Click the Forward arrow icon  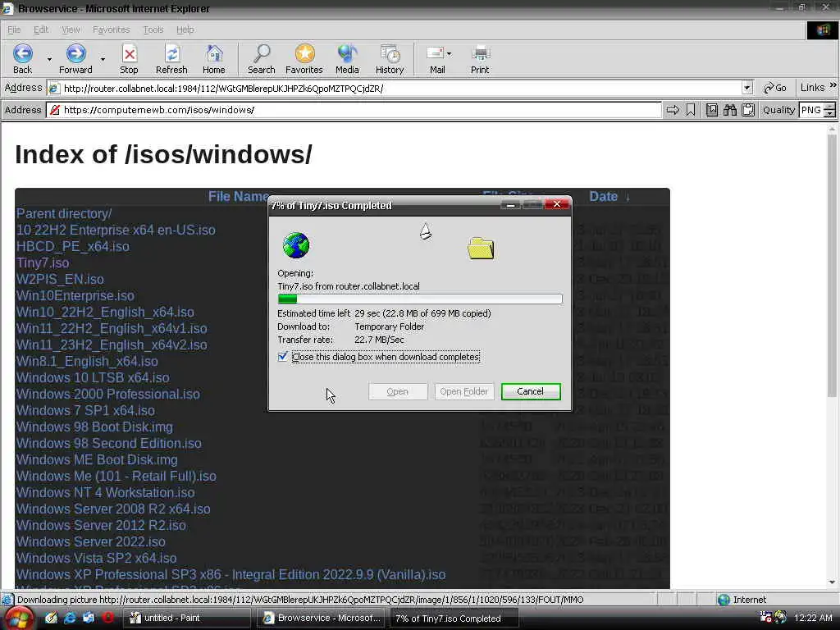76,53
